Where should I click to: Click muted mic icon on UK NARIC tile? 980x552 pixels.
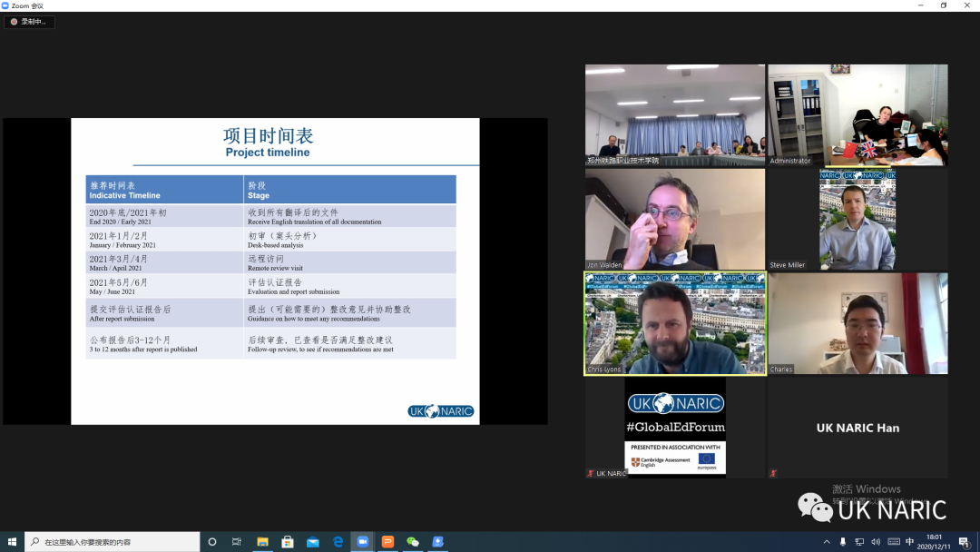[x=590, y=473]
